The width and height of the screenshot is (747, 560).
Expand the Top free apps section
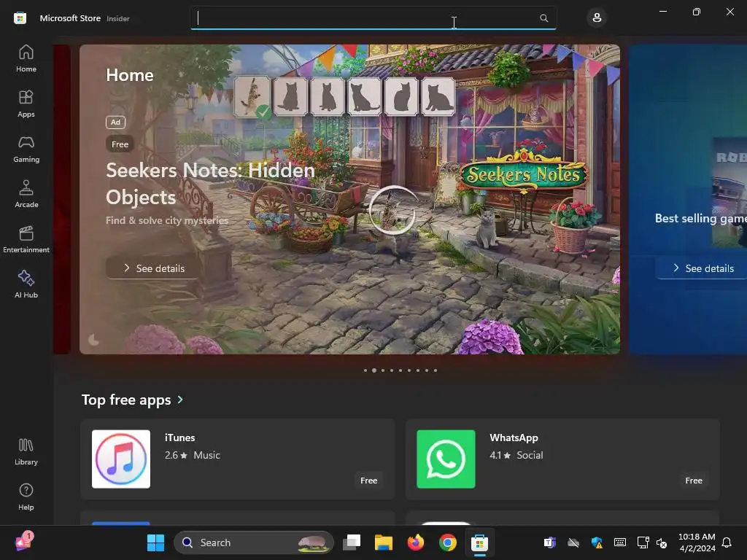pyautogui.click(x=180, y=400)
